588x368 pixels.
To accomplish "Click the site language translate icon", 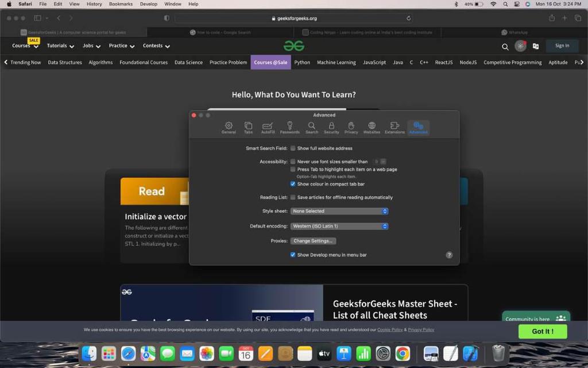I will click(536, 46).
